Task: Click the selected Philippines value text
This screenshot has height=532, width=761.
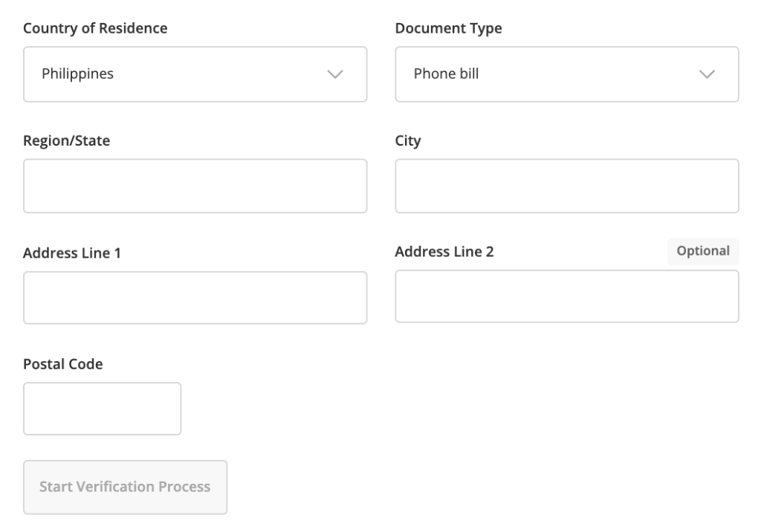Action: point(77,74)
